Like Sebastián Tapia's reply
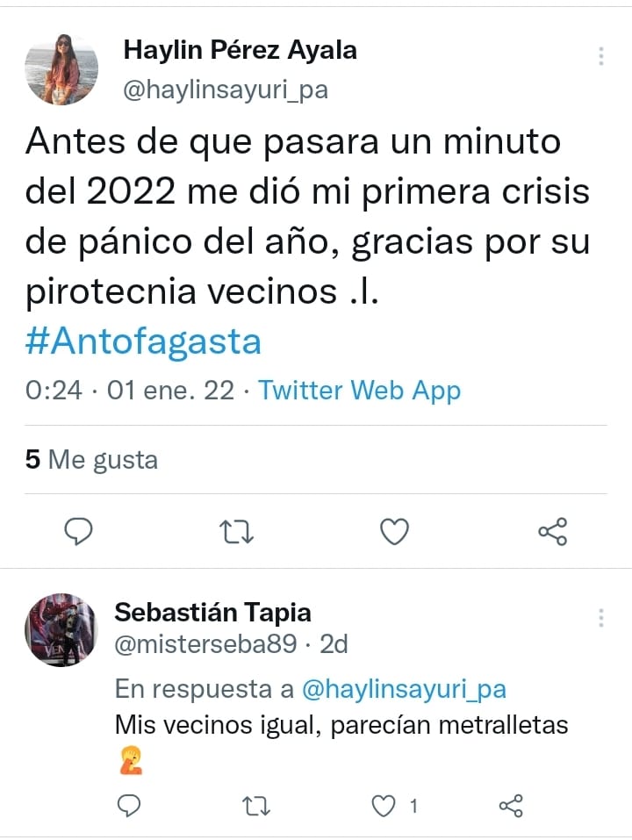Image resolution: width=632 pixels, height=840 pixels. coord(384,806)
